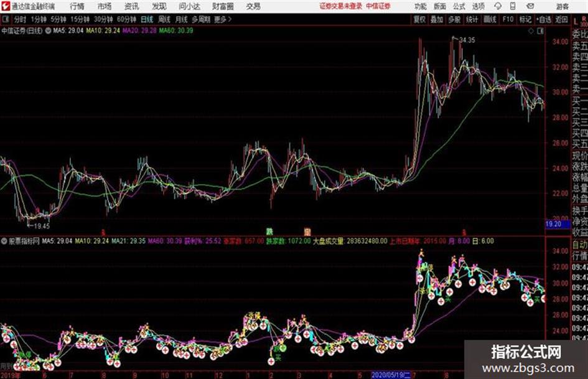Click the MA20: 29.28 value in main chart
Screen dimensions: 588x379
point(139,30)
